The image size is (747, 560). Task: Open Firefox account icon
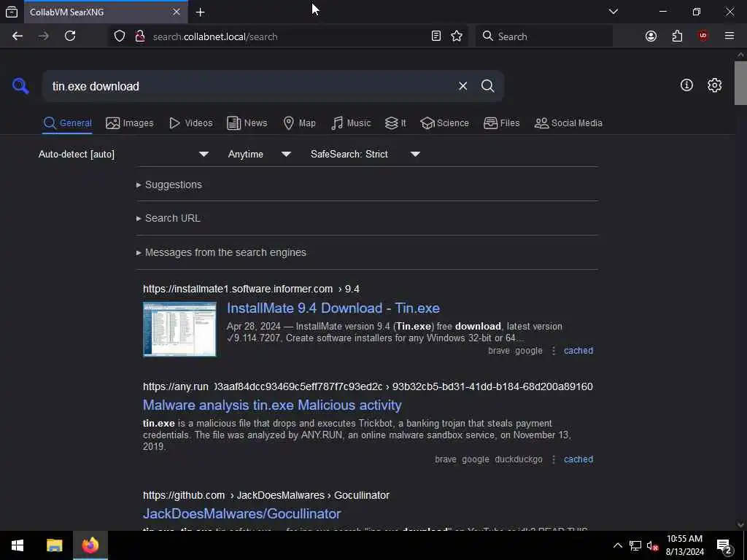(x=651, y=36)
